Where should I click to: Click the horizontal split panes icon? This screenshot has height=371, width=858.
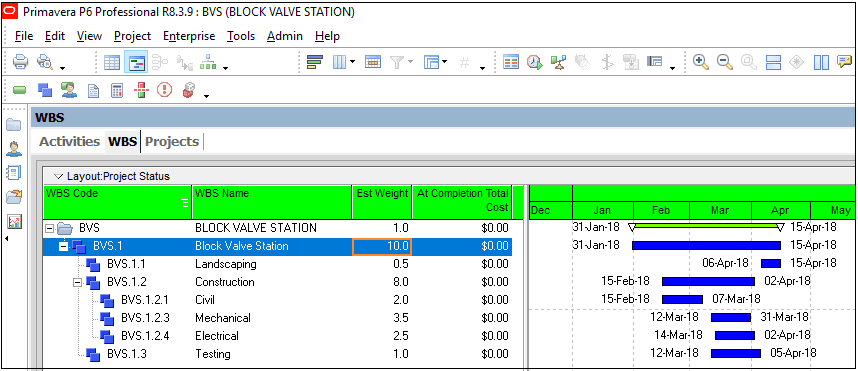(x=773, y=62)
